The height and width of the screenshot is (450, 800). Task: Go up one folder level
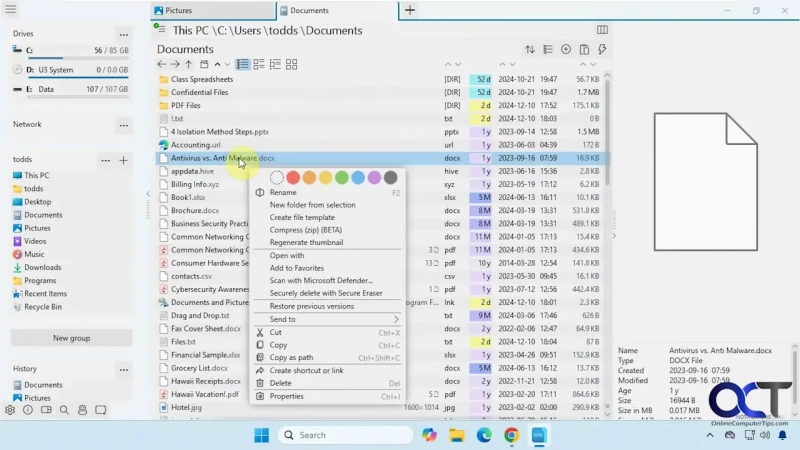189,65
